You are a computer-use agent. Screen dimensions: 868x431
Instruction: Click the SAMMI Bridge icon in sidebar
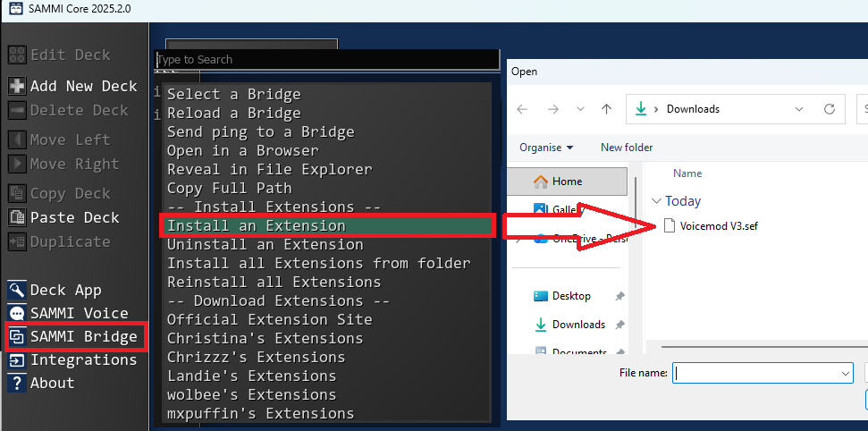point(17,337)
